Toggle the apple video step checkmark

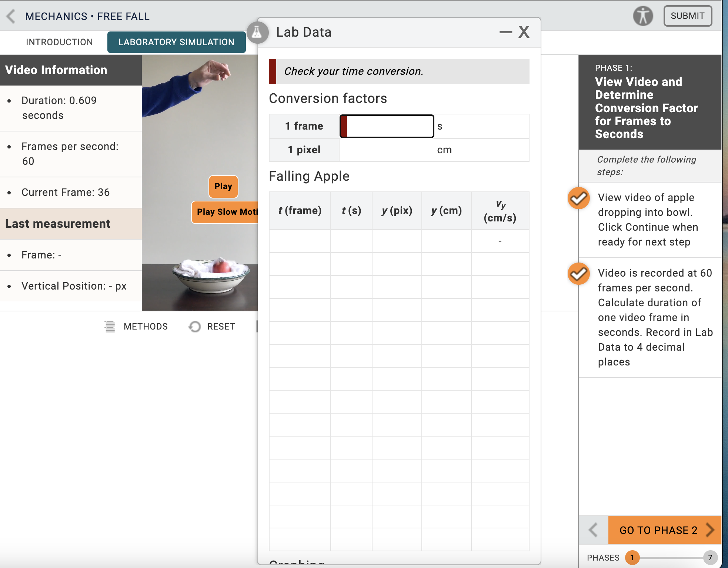point(578,198)
